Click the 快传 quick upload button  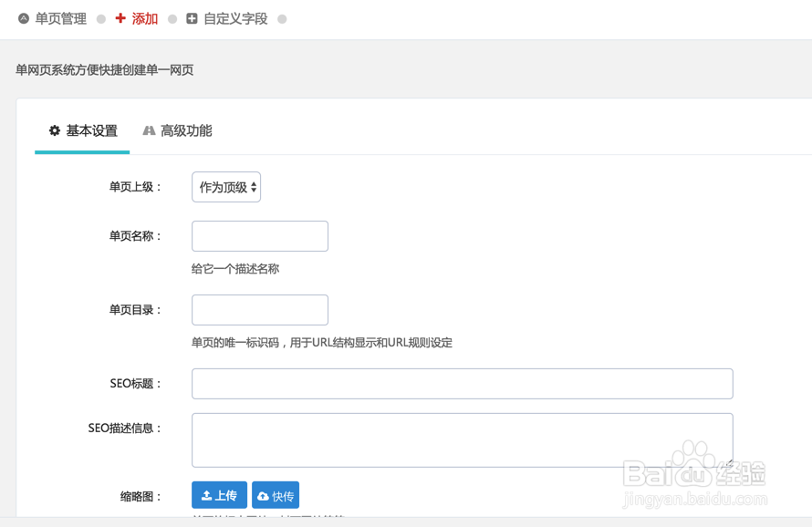(x=275, y=495)
